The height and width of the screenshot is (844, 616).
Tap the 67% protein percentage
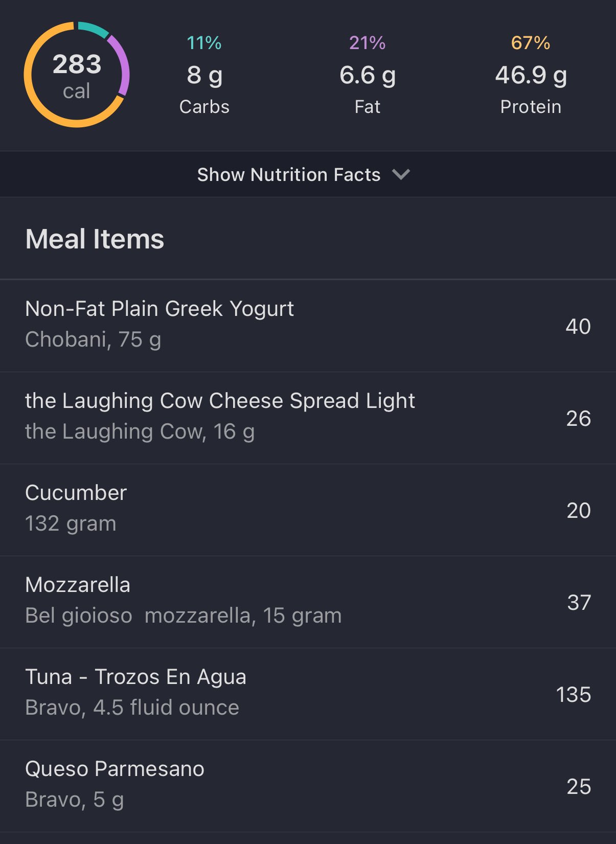pyautogui.click(x=531, y=43)
